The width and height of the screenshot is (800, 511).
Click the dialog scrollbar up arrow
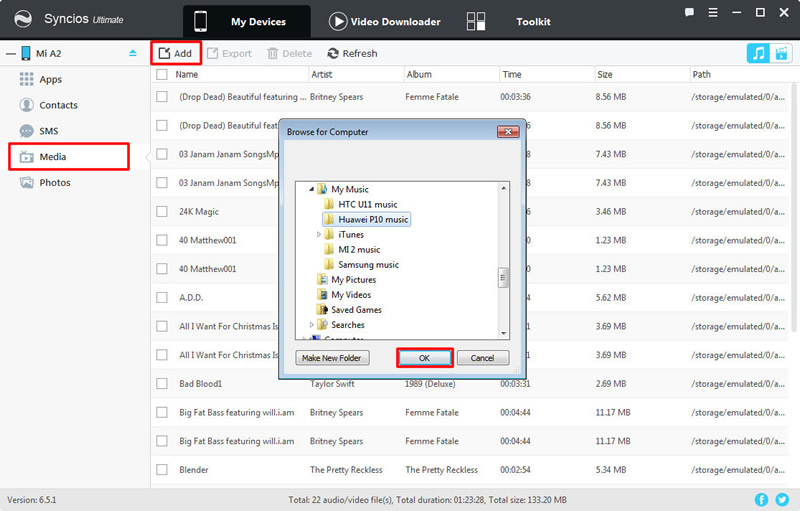[504, 188]
